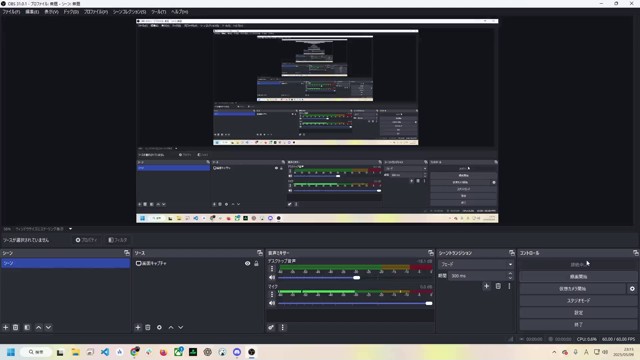This screenshot has height=360, width=640.
Task: Open the File menu in the menu bar
Action: pos(11,12)
